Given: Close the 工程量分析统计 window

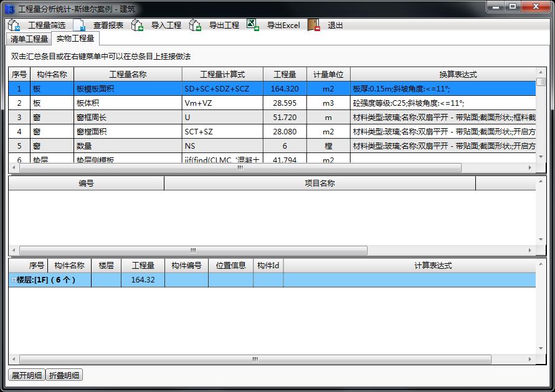Looking at the screenshot, I should tap(536, 6).
